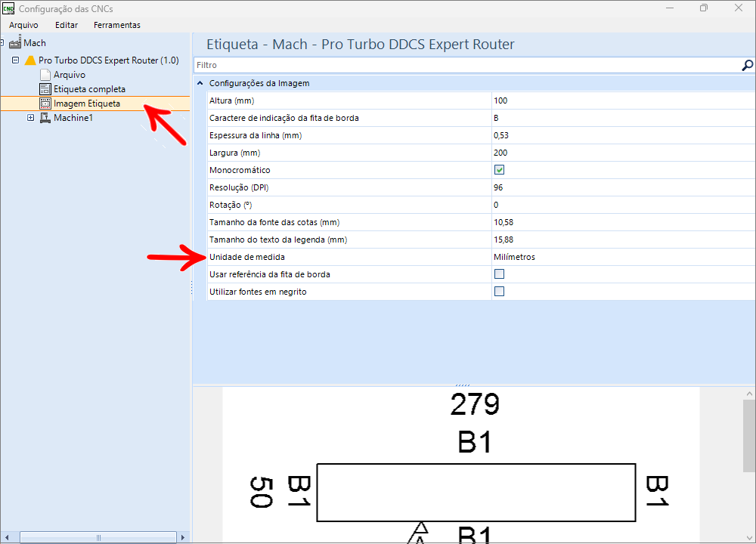
Task: Enable Usar referência da fita de borda
Action: [499, 274]
